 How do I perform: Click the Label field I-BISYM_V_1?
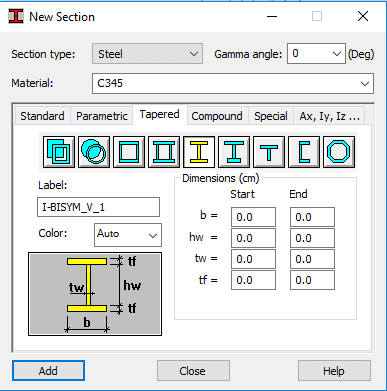[x=98, y=207]
